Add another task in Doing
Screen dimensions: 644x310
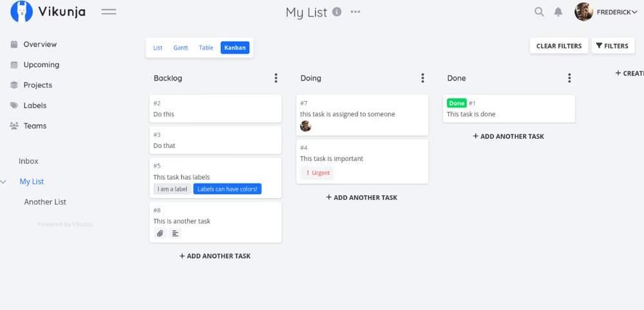pyautogui.click(x=362, y=197)
